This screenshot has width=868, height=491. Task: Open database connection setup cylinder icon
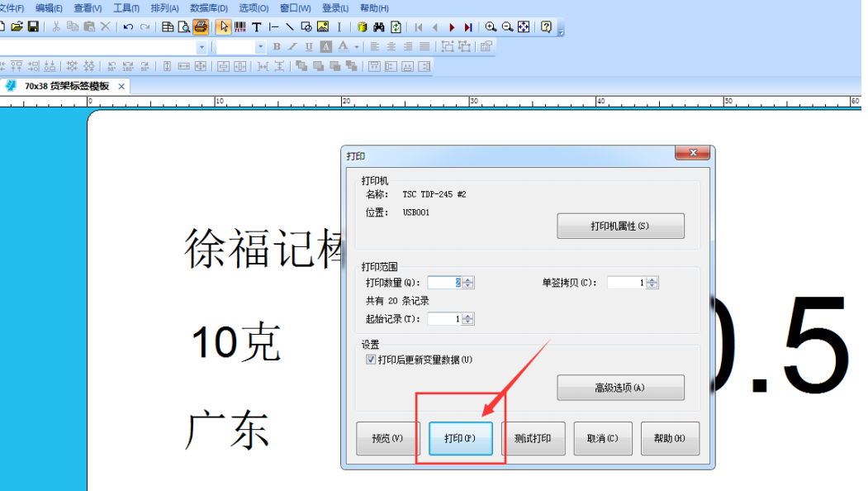[x=362, y=26]
